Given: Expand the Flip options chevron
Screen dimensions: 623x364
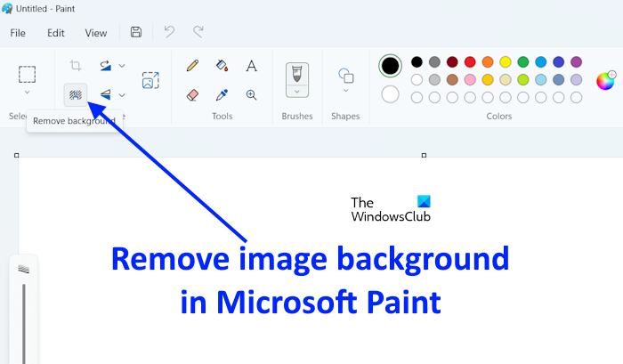Looking at the screenshot, I should point(122,95).
